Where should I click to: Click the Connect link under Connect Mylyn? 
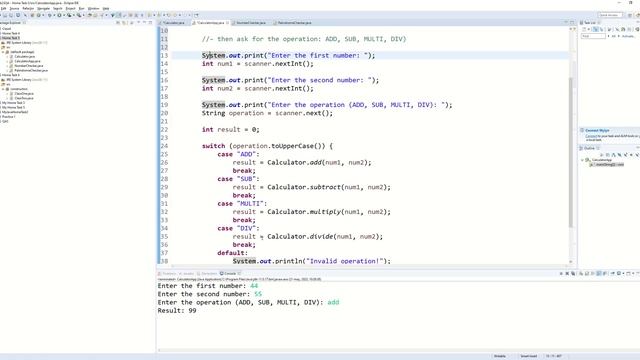(591, 136)
